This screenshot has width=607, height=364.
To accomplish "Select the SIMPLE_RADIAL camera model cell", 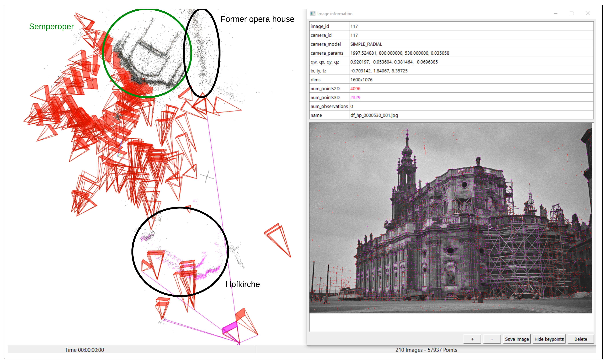I will coord(471,44).
